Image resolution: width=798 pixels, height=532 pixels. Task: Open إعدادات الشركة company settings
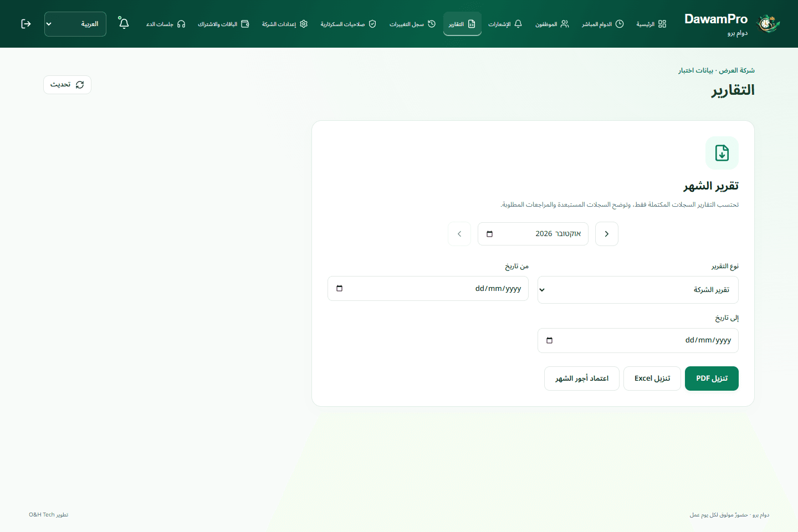tap(284, 24)
